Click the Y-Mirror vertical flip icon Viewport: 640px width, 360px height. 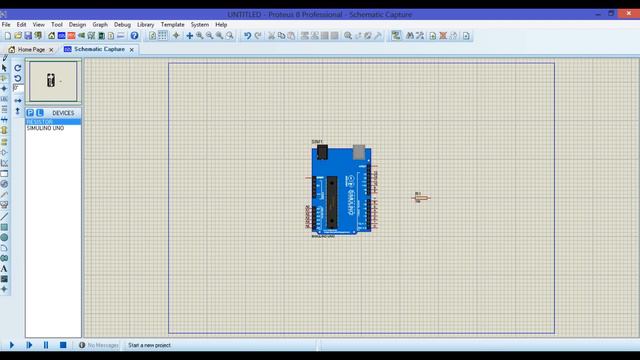pos(18,111)
